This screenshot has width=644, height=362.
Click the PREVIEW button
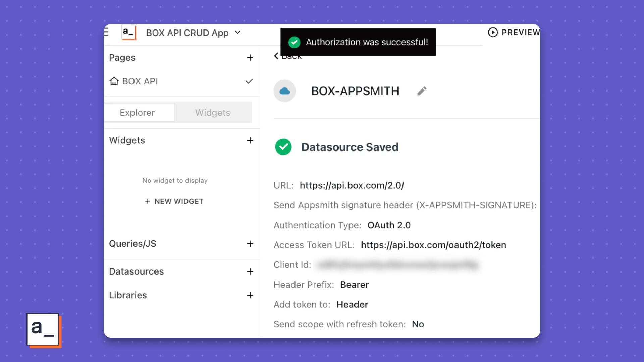click(514, 32)
